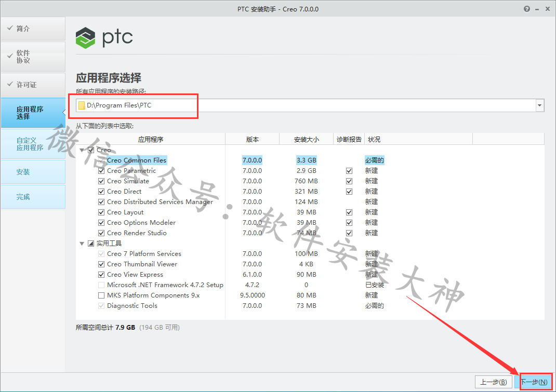Check MKS Platform Components 9.x checkbox
Viewport: 556px width, 392px height.
101,295
